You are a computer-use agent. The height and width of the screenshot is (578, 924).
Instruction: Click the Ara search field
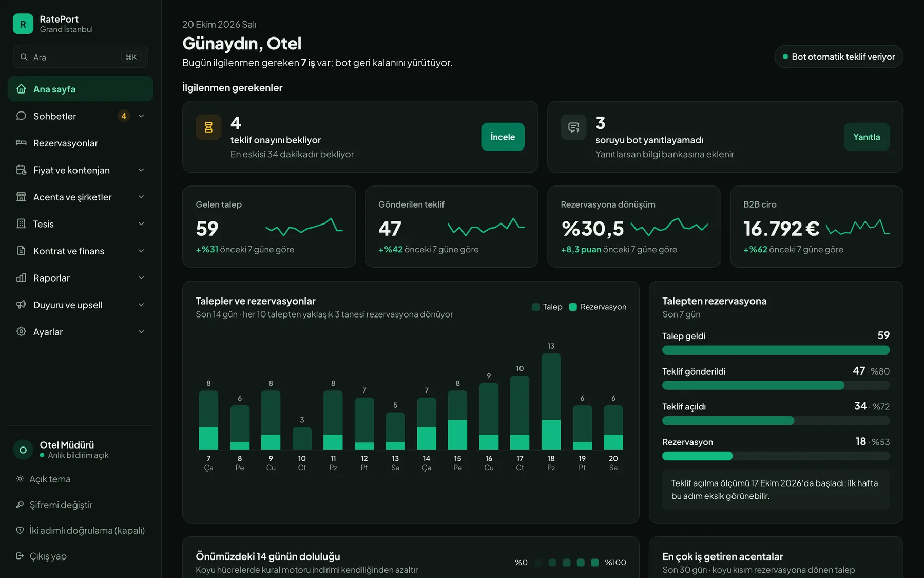click(81, 57)
